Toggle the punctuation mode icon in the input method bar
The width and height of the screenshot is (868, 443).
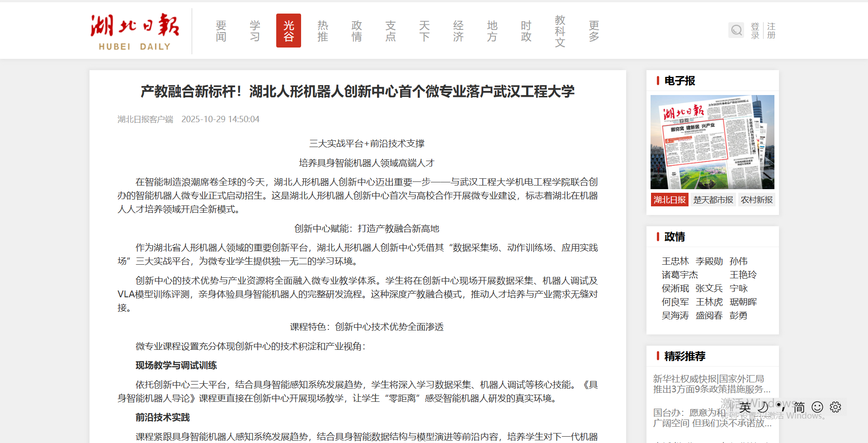[x=781, y=407]
